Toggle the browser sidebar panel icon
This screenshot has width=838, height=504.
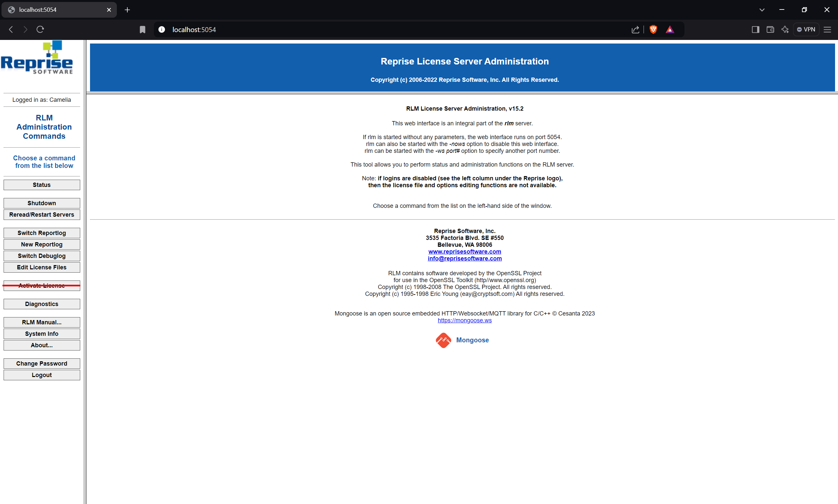[755, 29]
